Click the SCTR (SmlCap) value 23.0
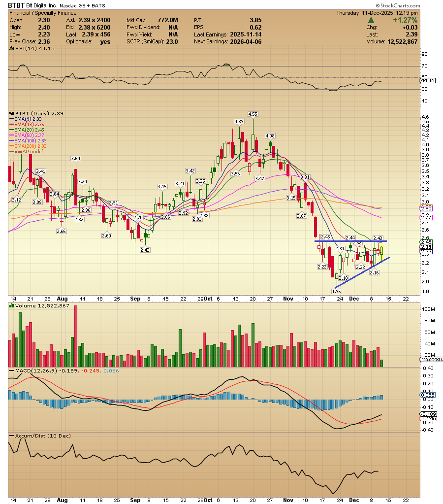443x504 pixels. coord(172,42)
